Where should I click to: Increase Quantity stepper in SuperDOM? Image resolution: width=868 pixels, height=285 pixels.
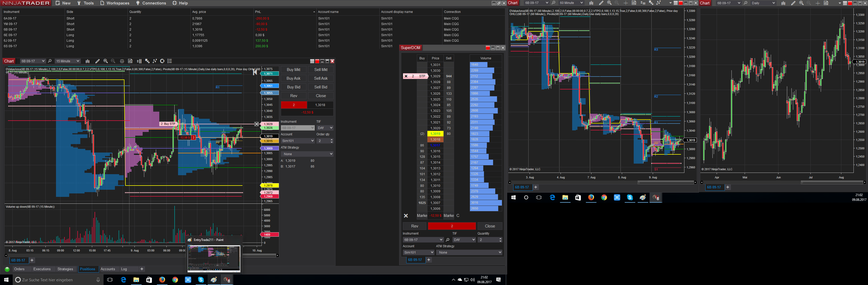(500, 239)
